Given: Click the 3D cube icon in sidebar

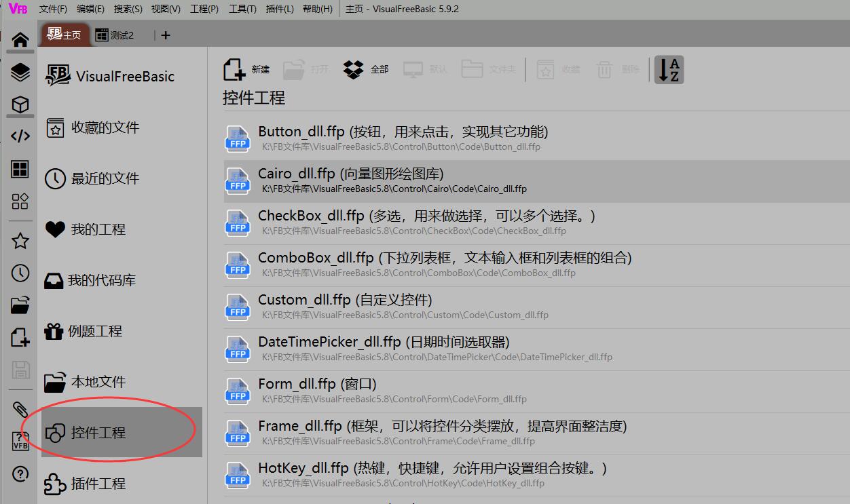Looking at the screenshot, I should point(20,104).
